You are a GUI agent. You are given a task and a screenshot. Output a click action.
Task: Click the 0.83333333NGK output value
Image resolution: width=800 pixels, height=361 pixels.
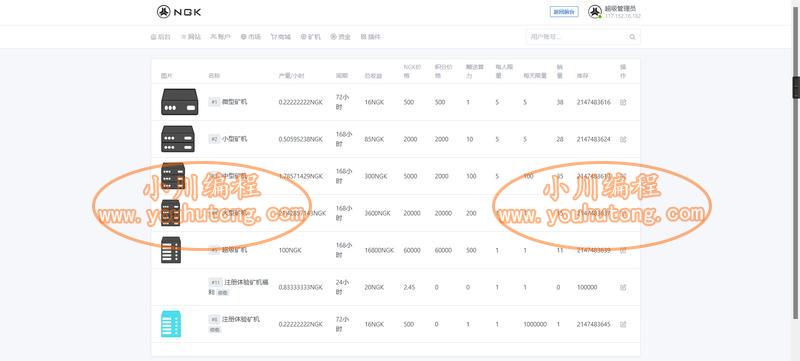click(x=301, y=287)
